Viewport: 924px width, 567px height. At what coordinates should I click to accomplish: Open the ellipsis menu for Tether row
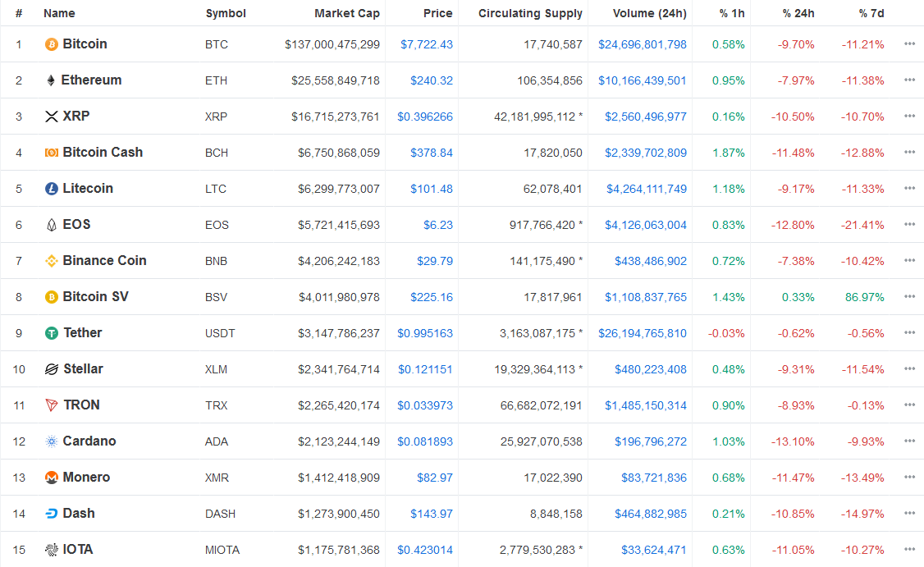tap(909, 333)
